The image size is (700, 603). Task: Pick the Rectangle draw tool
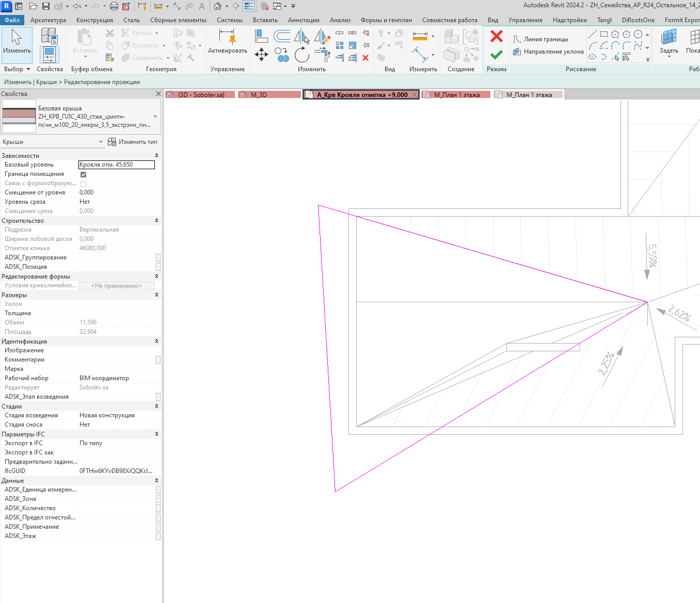point(604,34)
